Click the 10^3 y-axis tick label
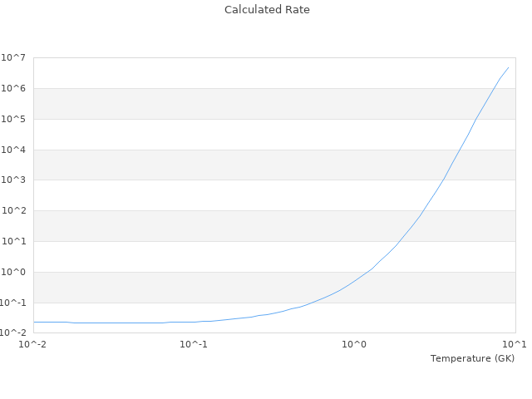The image size is (532, 399). point(14,180)
